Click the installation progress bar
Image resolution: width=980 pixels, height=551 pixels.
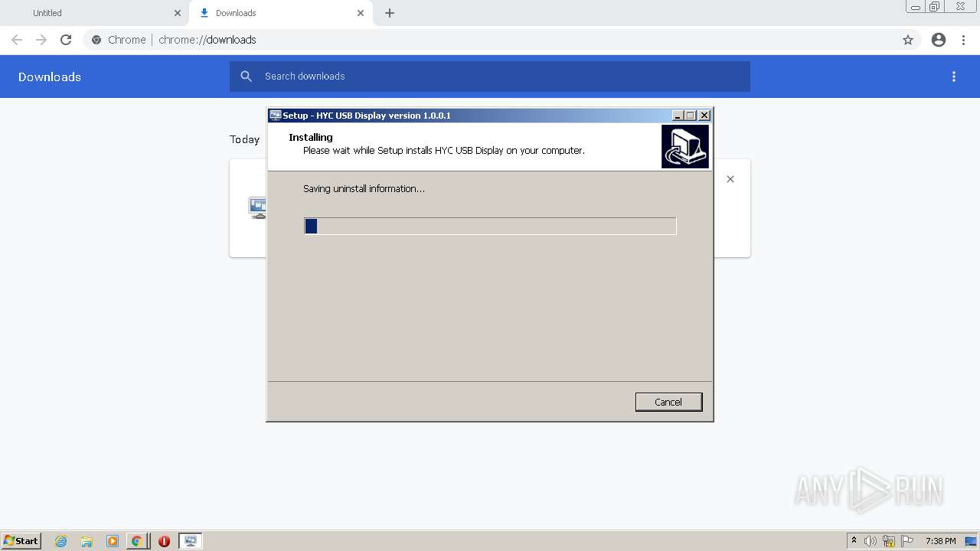490,226
